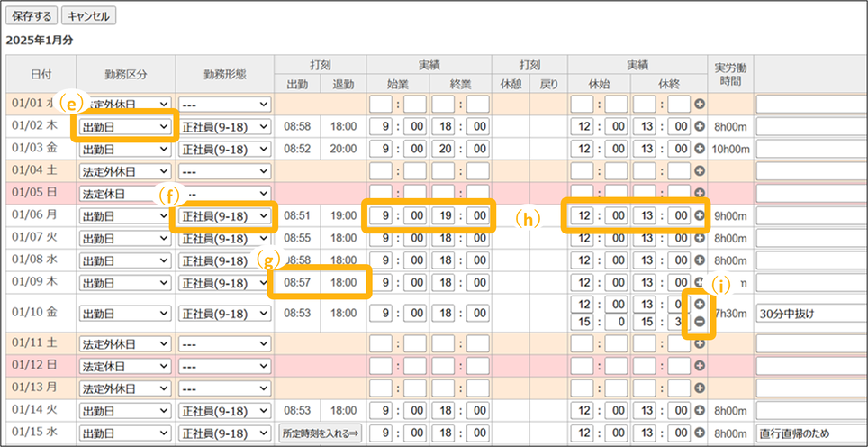Remove the second break on 01/10
The width and height of the screenshot is (868, 447).
[x=699, y=323]
